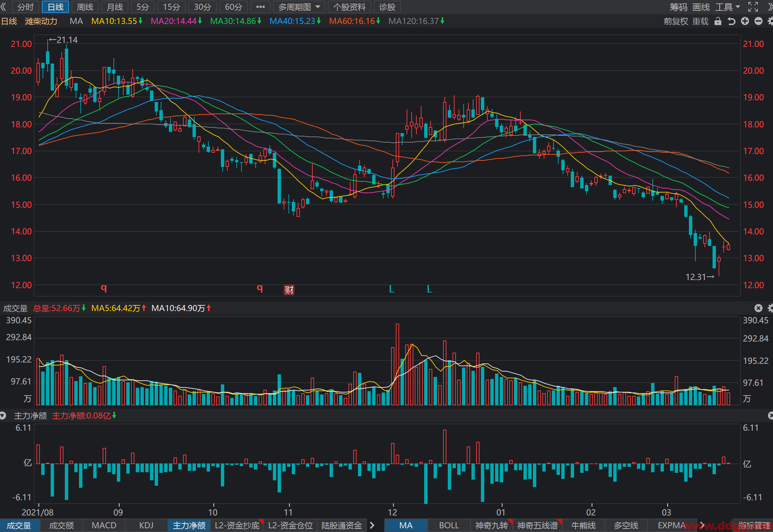
Task: Click the second L marker after December
Action: coord(430,289)
